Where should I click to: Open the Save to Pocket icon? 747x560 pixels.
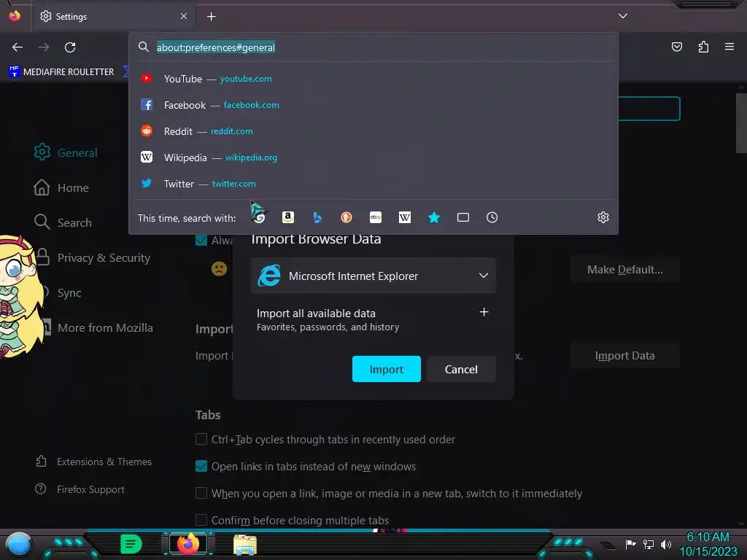tap(677, 47)
